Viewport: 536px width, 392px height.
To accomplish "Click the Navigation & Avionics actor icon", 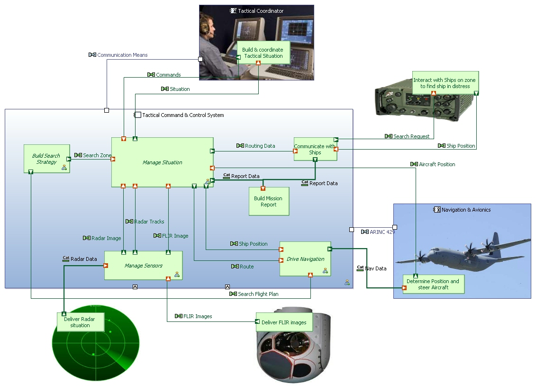I will coord(437,210).
